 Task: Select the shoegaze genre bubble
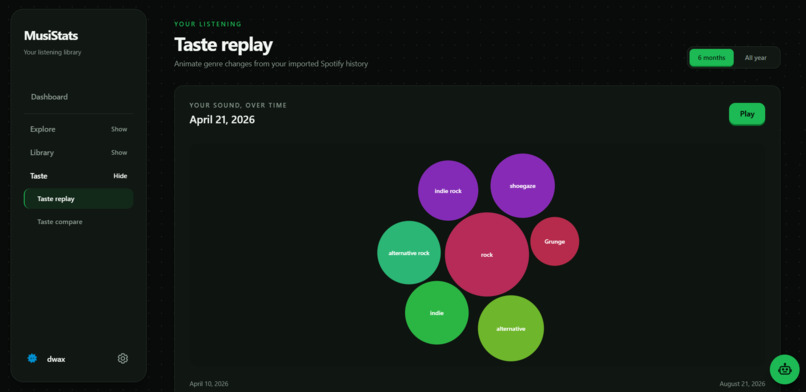[522, 185]
